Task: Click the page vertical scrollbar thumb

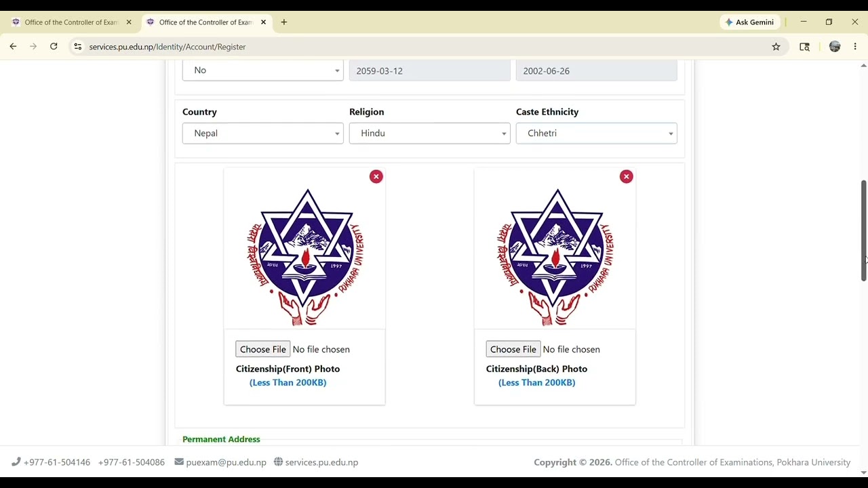Action: pyautogui.click(x=863, y=230)
